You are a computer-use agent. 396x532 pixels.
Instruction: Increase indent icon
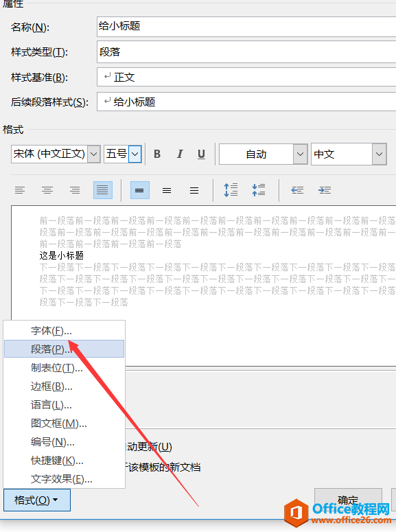(x=325, y=190)
